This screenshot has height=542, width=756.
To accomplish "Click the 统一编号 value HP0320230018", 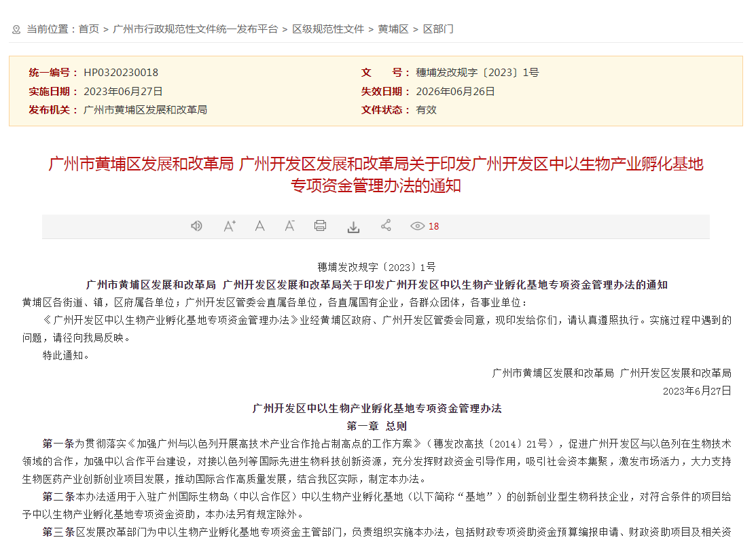I will point(121,73).
